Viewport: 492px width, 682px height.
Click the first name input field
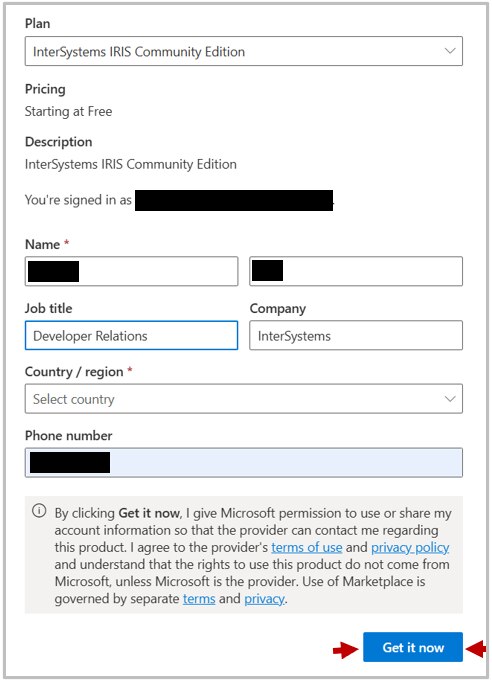tap(131, 271)
